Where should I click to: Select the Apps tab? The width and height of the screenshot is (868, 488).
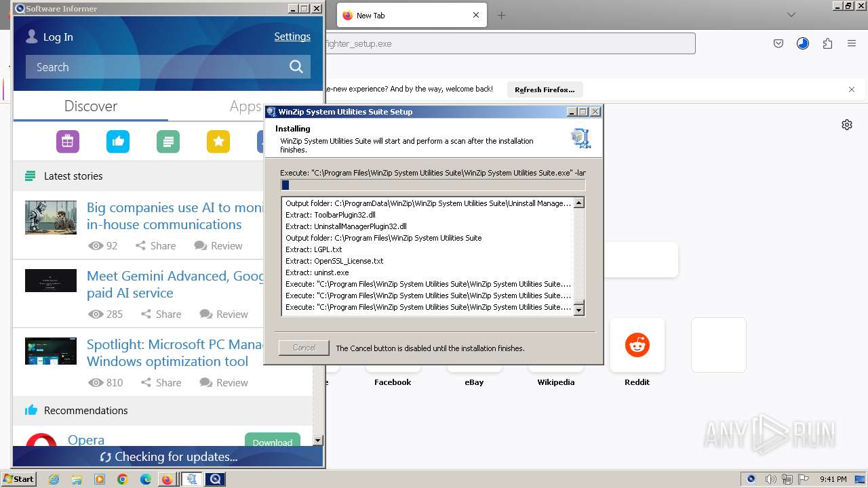[x=245, y=106]
